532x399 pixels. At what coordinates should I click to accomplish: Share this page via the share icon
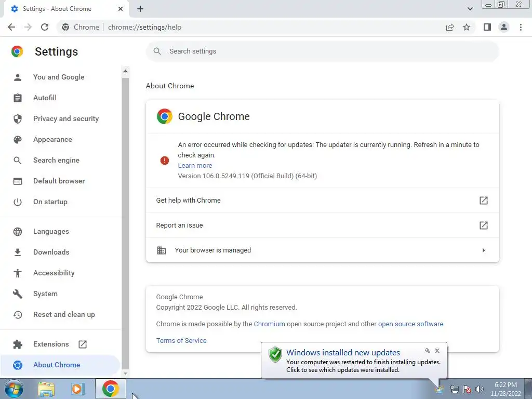450,27
